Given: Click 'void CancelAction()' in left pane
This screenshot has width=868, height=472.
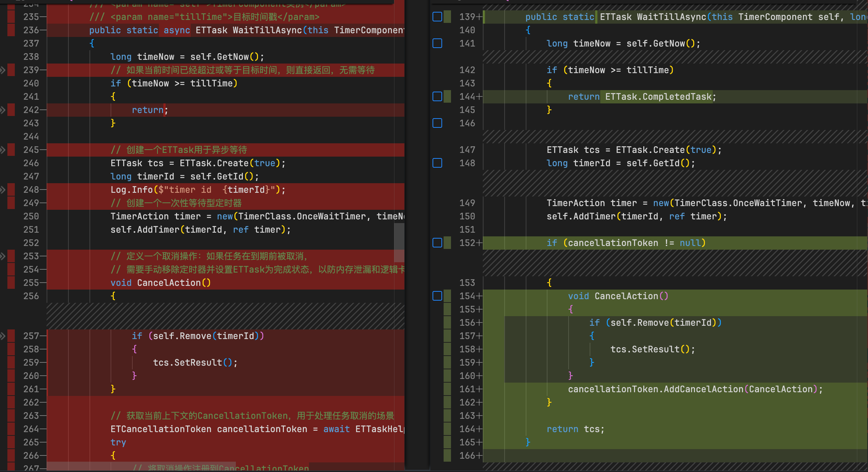Looking at the screenshot, I should 161,283.
